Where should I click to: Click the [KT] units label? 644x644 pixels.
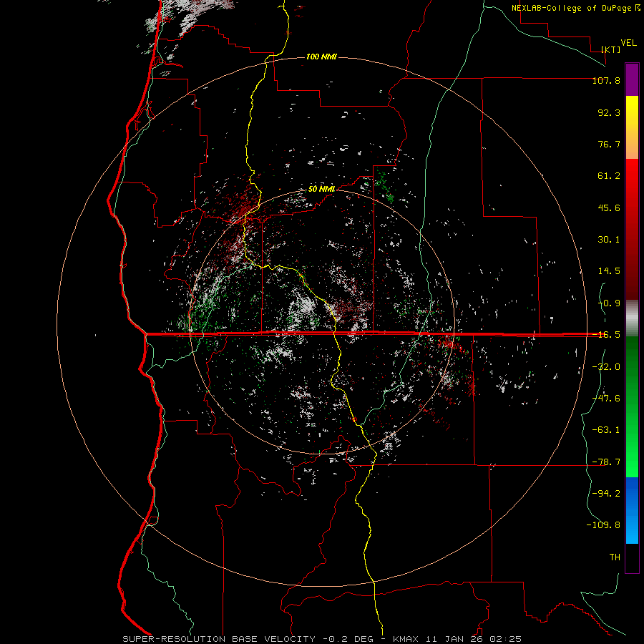point(611,49)
